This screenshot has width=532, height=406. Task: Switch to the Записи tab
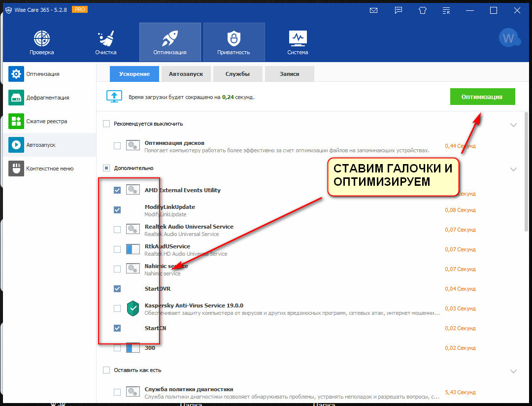coord(290,74)
